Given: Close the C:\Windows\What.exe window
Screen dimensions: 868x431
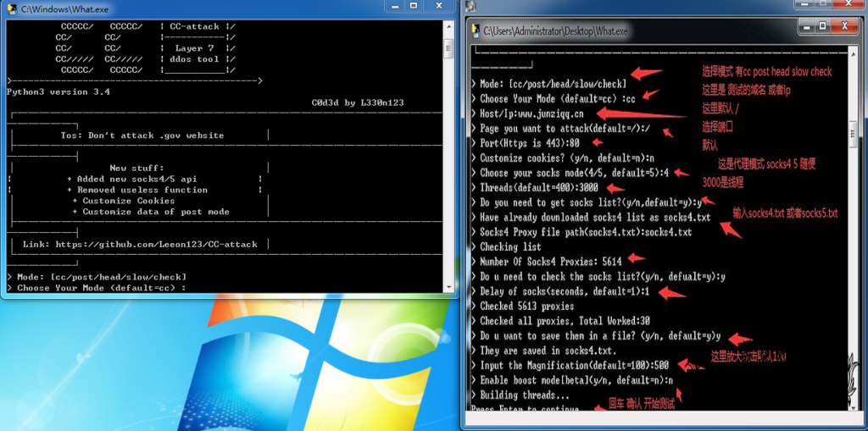Looking at the screenshot, I should click(438, 6).
